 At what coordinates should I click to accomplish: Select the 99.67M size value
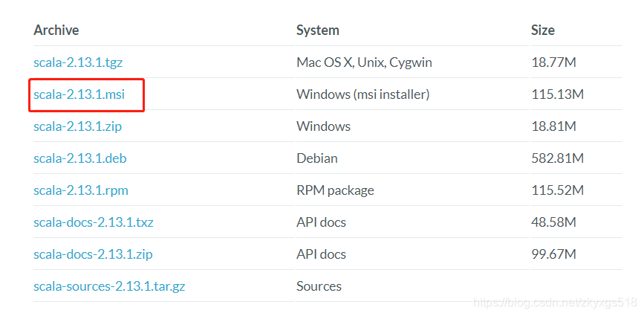click(553, 254)
